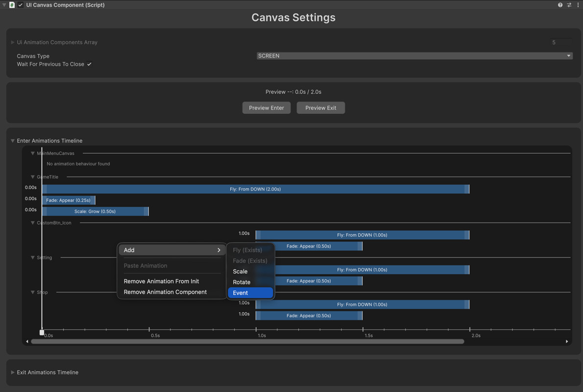Select CustomBtn_Icon Fly: From DOWN (1.00s) clip
This screenshot has height=392, width=583.
click(x=362, y=235)
